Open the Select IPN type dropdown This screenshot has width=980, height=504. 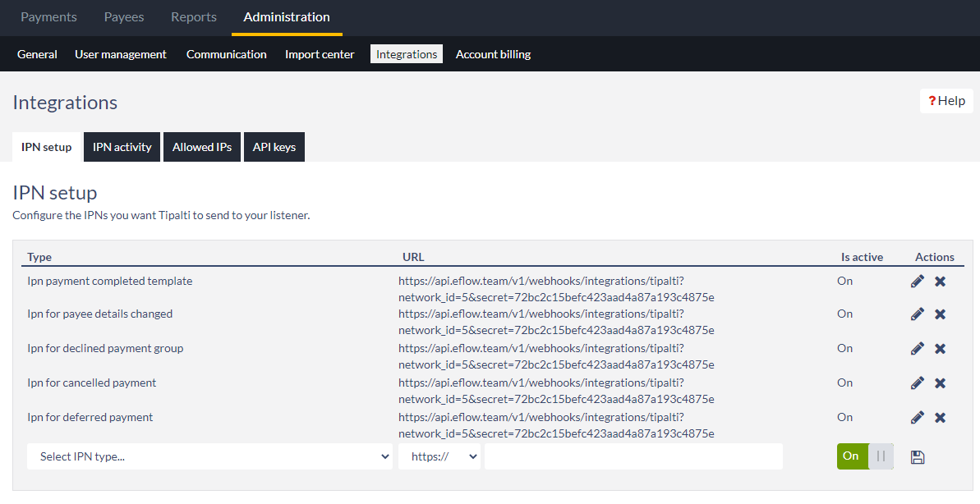pos(210,456)
